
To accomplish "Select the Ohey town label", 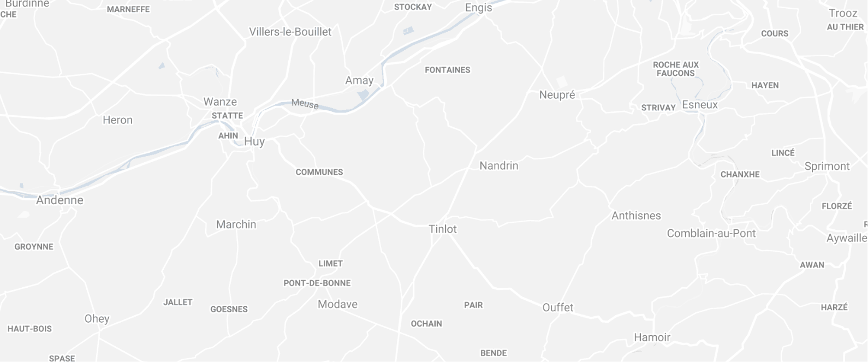I will click(x=97, y=319).
